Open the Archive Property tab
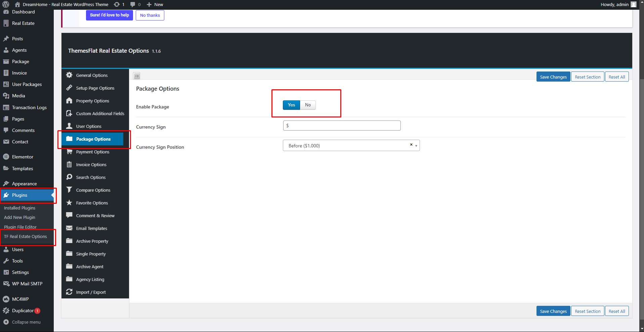Image resolution: width=644 pixels, height=332 pixels. pyautogui.click(x=95, y=241)
